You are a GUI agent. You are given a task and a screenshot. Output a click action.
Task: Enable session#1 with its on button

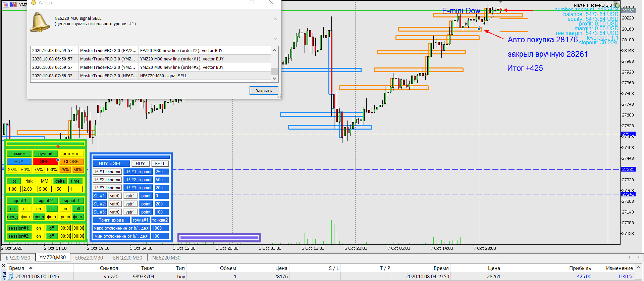(39, 228)
